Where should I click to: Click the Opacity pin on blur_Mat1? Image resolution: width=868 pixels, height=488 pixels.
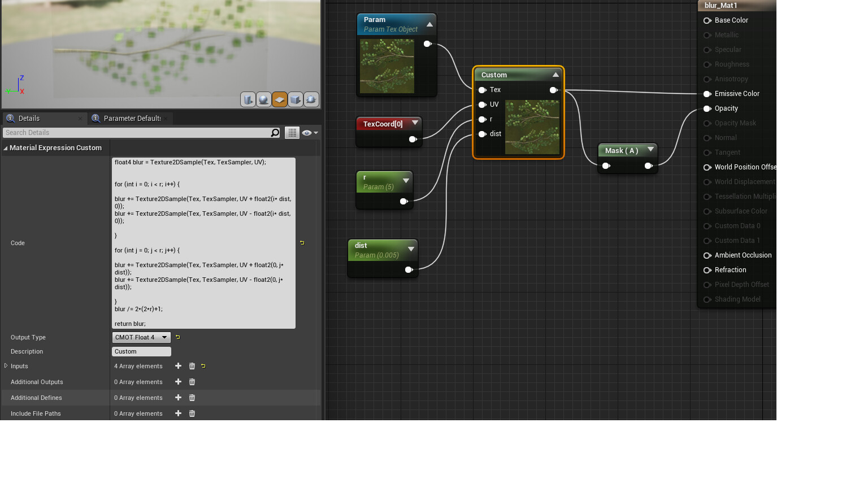click(x=707, y=108)
